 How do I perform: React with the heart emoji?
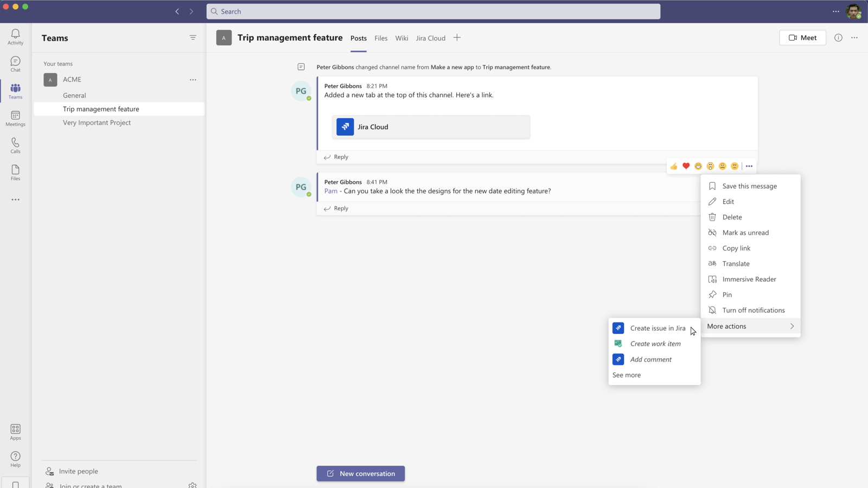point(686,166)
